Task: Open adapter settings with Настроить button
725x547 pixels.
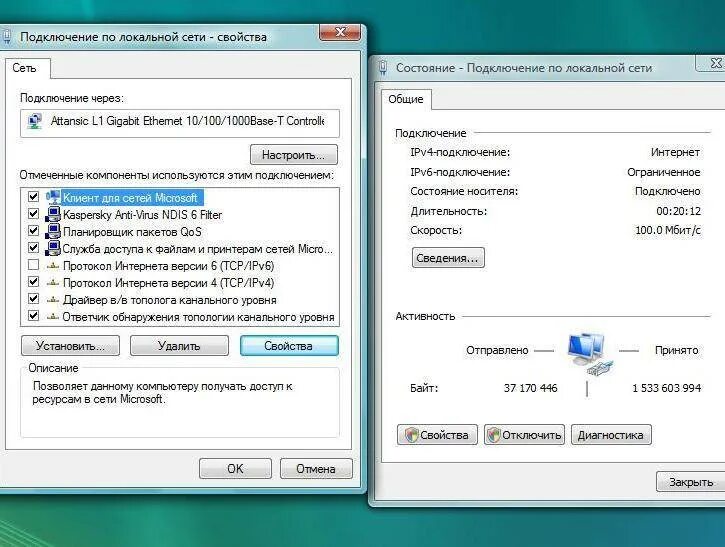Action: 294,154
